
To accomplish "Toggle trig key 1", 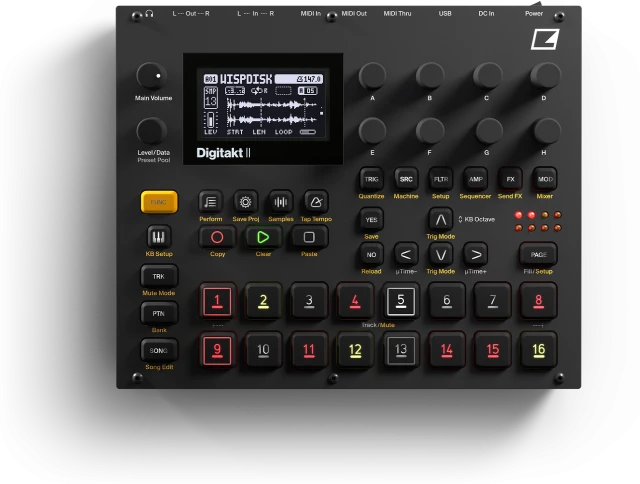I will click(x=217, y=301).
